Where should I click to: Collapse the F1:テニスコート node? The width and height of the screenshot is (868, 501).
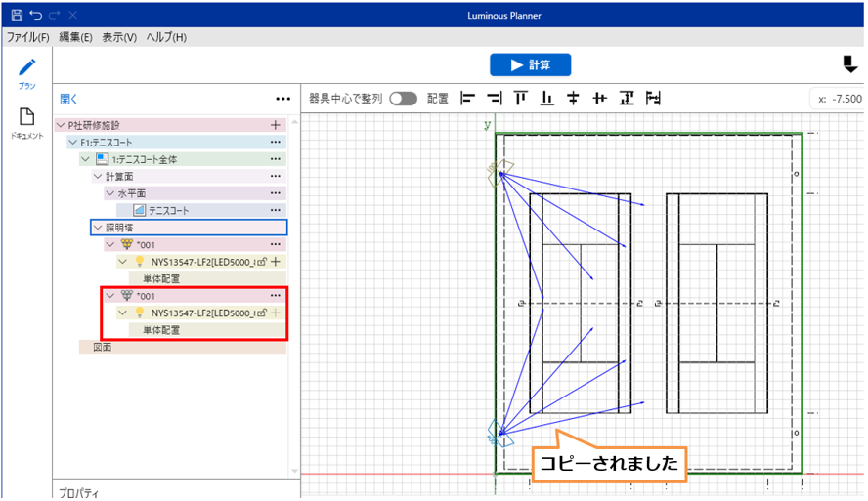pos(72,142)
